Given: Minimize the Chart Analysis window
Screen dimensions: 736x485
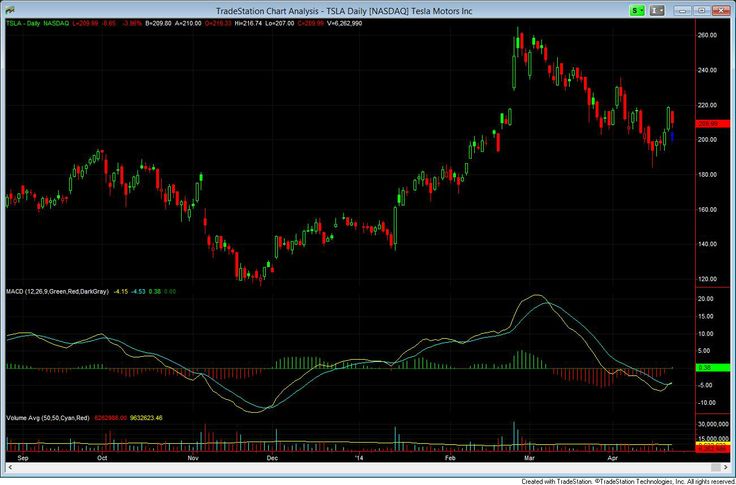Looking at the screenshot, I should (682, 10).
